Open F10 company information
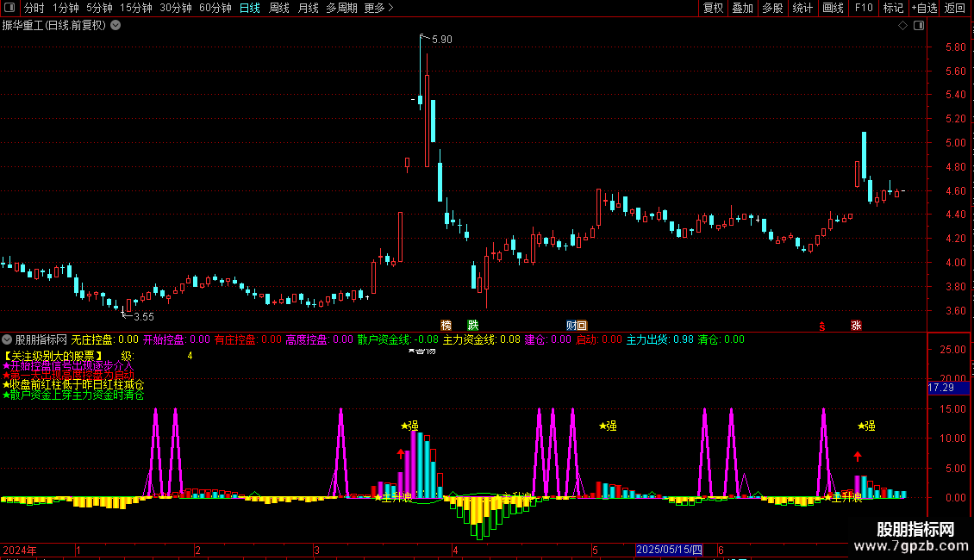Screen dimensions: 974x560 click(864, 8)
